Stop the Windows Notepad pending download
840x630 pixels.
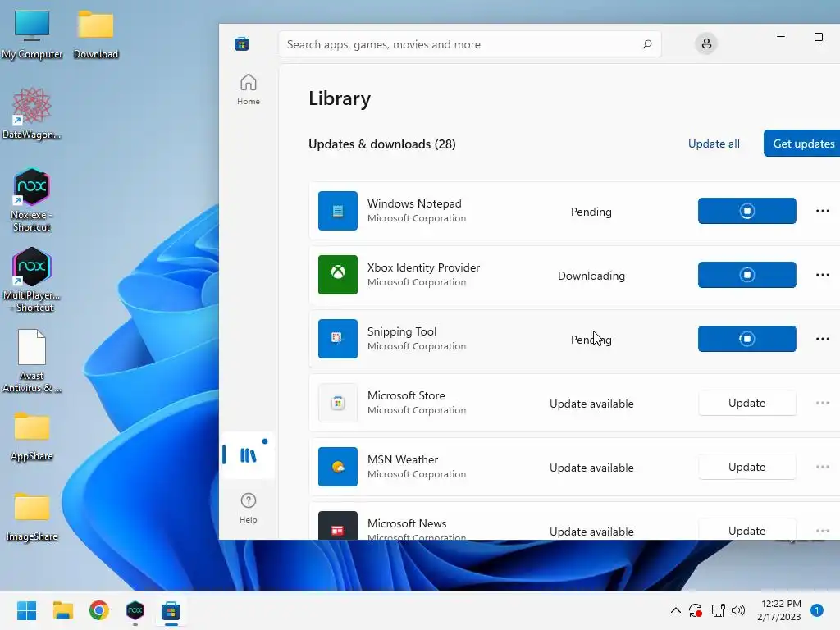click(x=746, y=211)
